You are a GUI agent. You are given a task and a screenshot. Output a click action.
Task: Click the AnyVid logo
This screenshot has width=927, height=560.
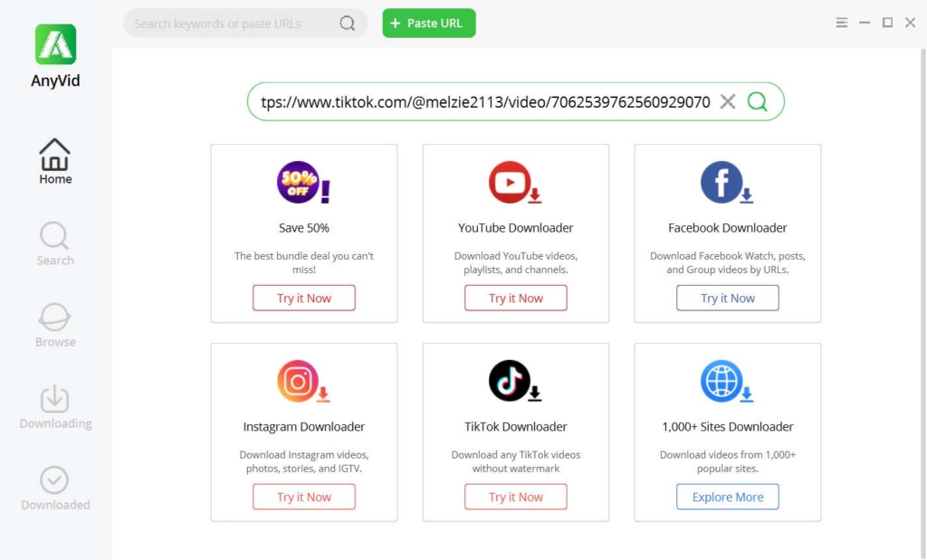point(54,43)
